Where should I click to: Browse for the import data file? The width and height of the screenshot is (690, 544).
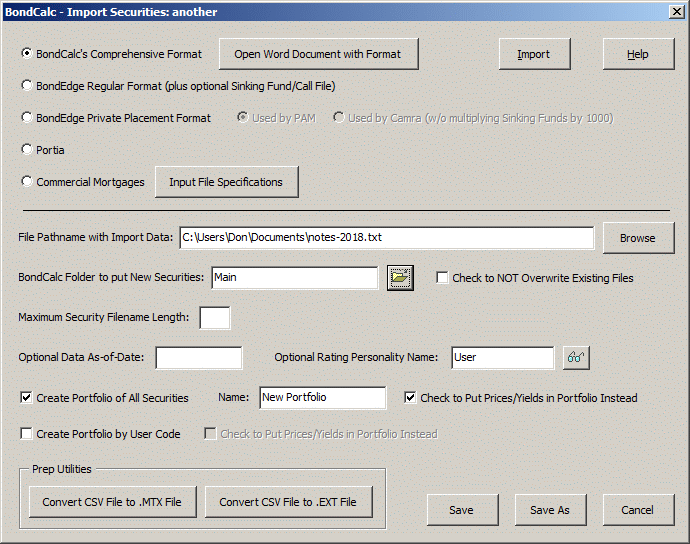[x=637, y=238]
